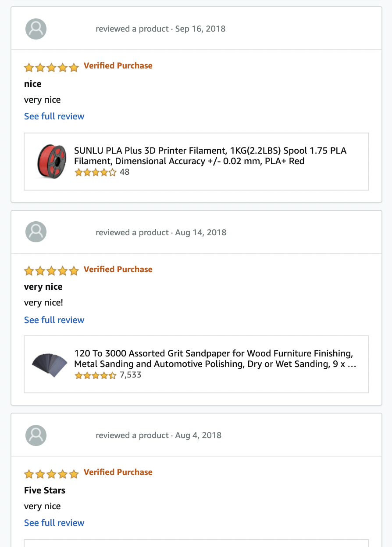Click the "Five Stars" review title
392x547 pixels.
click(45, 490)
